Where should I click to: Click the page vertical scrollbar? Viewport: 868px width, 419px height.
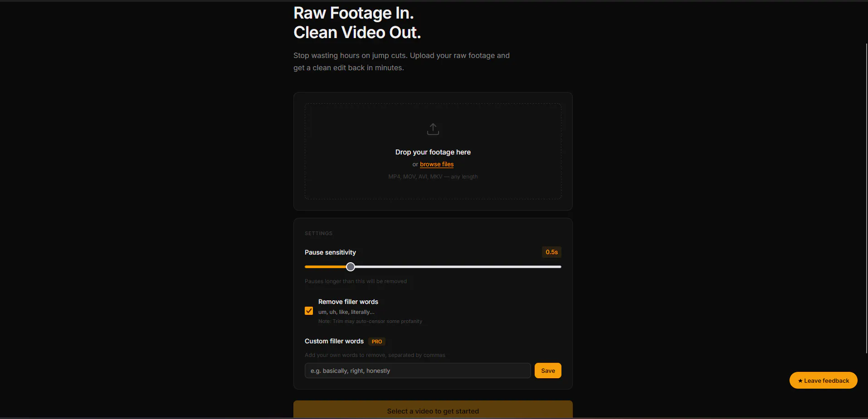coord(866,198)
